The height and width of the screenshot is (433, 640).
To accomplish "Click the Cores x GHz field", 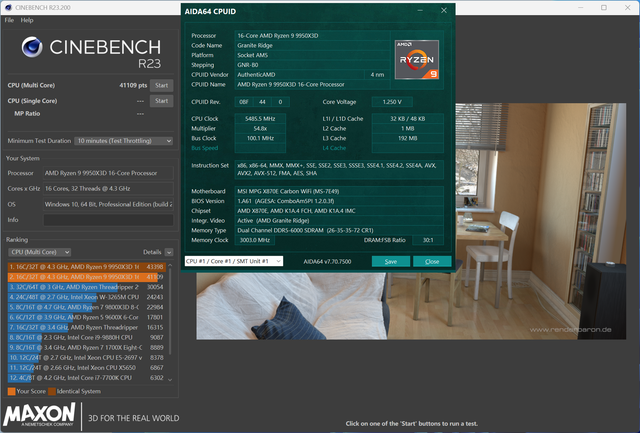I will pos(108,189).
